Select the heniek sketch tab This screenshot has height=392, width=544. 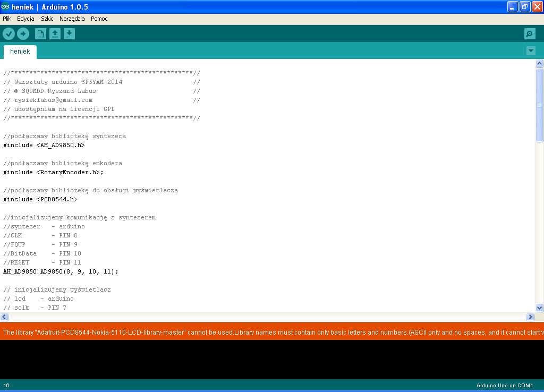coord(20,52)
